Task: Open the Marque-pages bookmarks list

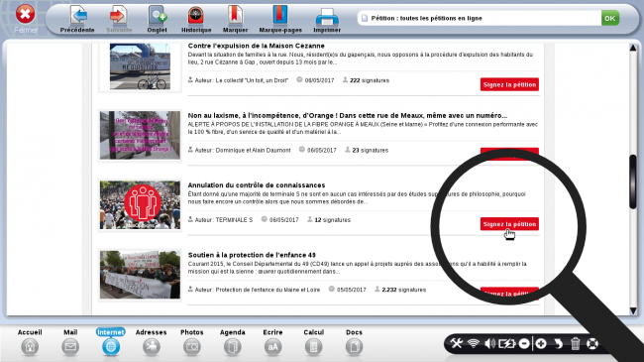Action: [x=280, y=19]
